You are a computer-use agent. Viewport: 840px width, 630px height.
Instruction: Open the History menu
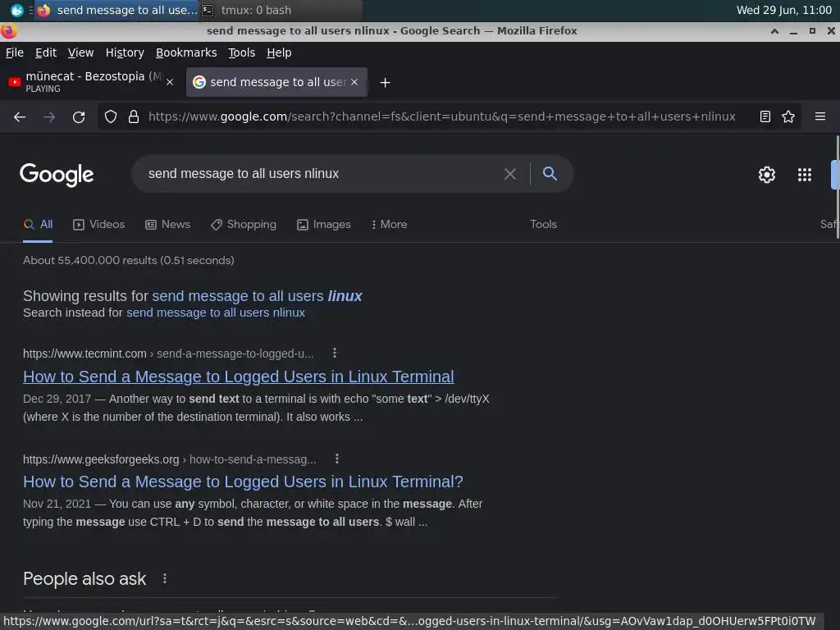tap(125, 52)
